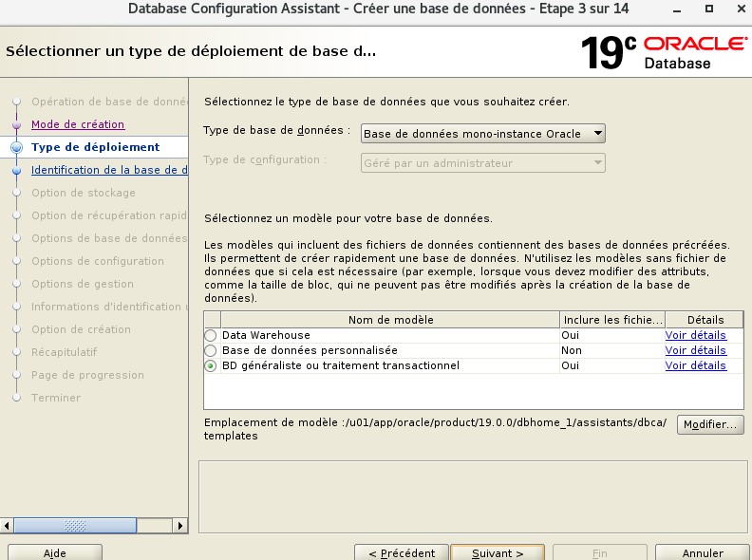The height and width of the screenshot is (560, 752).
Task: View details for BD généraliste template
Action: coord(695,365)
